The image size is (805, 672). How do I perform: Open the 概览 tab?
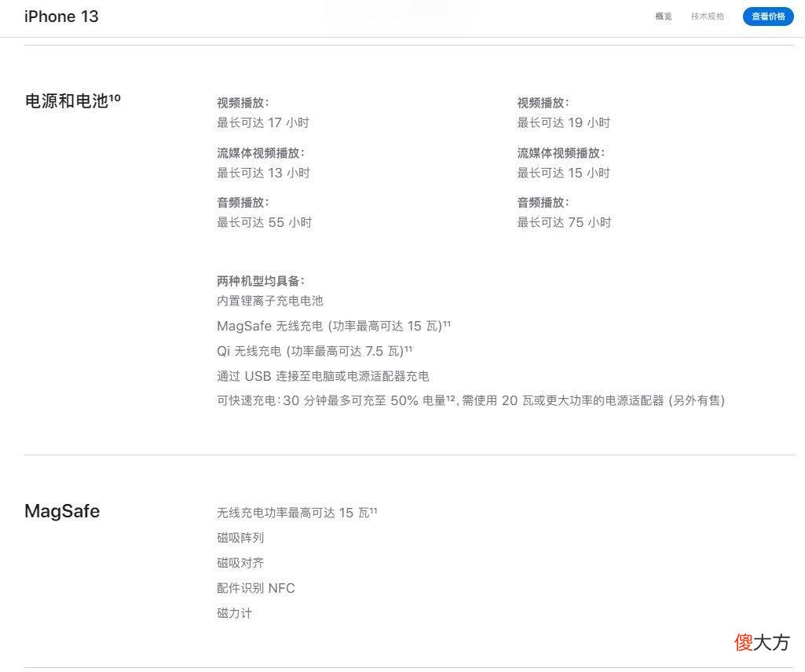click(664, 16)
